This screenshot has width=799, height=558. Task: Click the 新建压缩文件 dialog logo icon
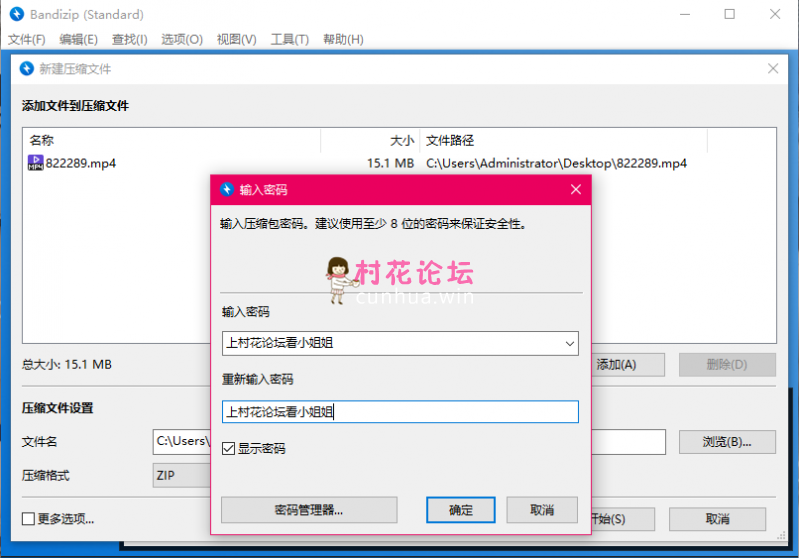point(26,68)
